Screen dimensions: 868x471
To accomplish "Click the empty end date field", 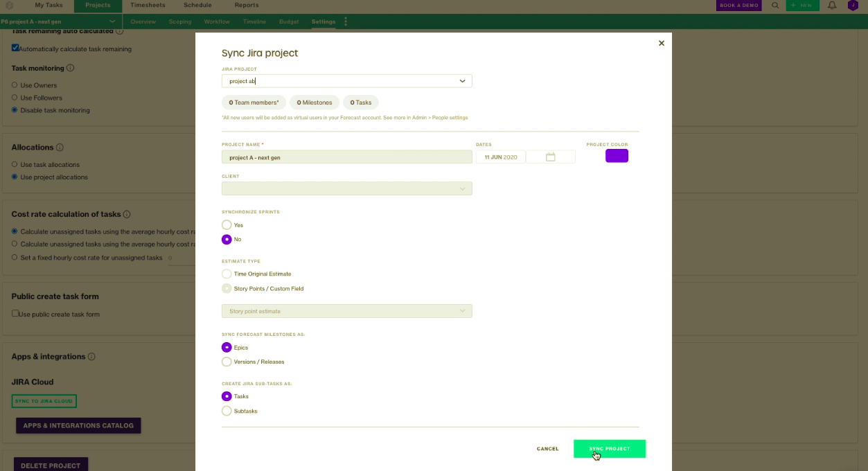I will tap(551, 157).
